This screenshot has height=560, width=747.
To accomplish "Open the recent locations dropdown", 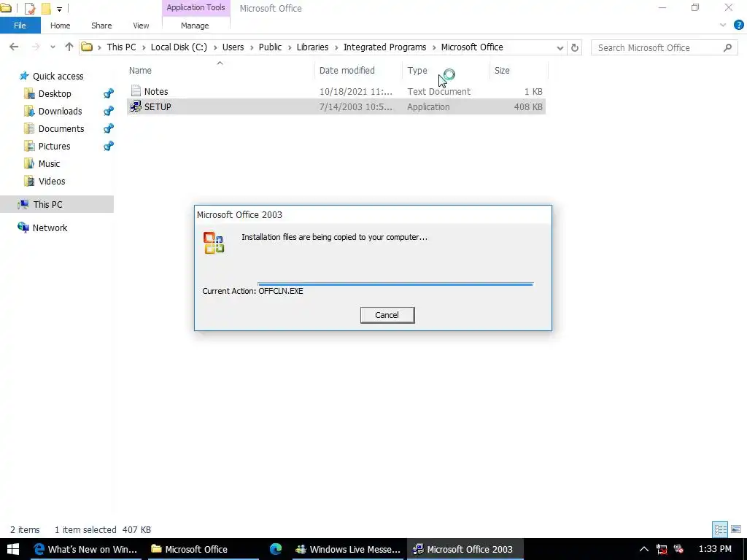I will tap(53, 47).
